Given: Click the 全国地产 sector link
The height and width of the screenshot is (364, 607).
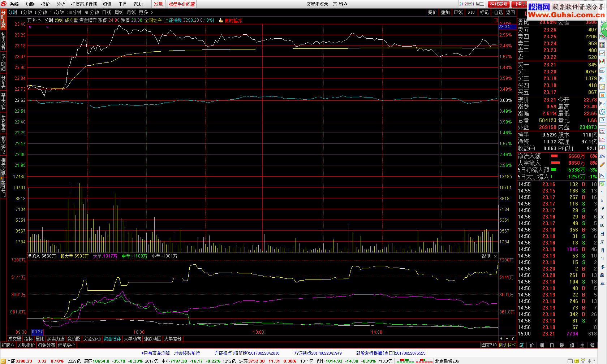Looking at the screenshot, I should (153, 20).
